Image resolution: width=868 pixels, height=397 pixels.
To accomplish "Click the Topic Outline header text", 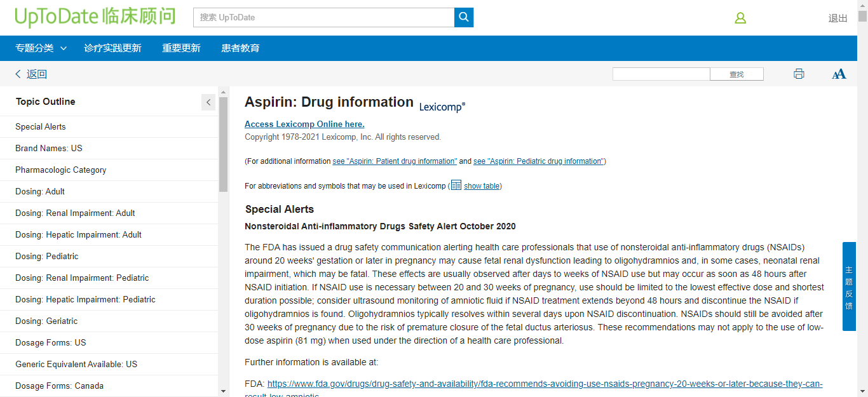I will pos(46,102).
